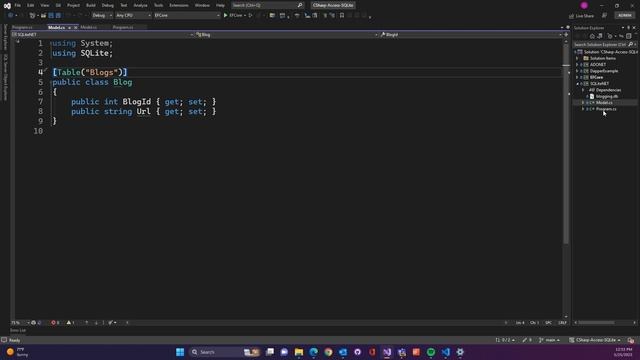The width and height of the screenshot is (640, 360).
Task: Open the Extensions menu
Action: 179,5
